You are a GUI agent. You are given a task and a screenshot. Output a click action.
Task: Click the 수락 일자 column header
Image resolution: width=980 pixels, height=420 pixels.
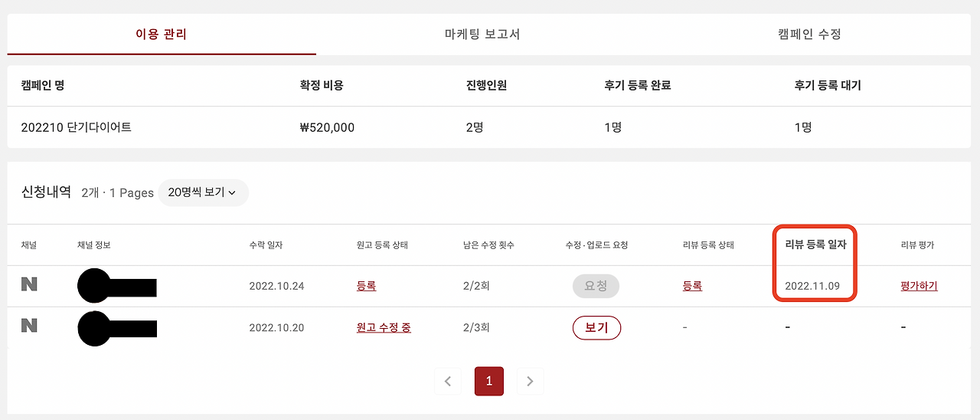click(x=266, y=245)
